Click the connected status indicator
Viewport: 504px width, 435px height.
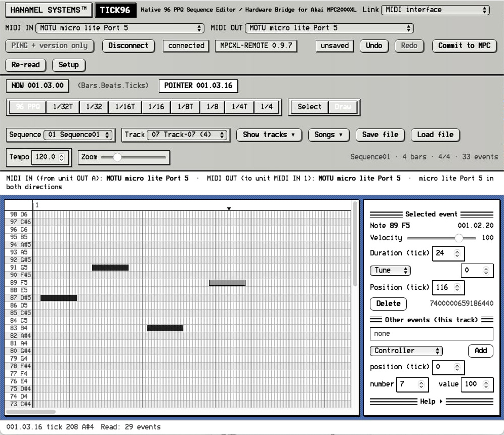click(186, 46)
